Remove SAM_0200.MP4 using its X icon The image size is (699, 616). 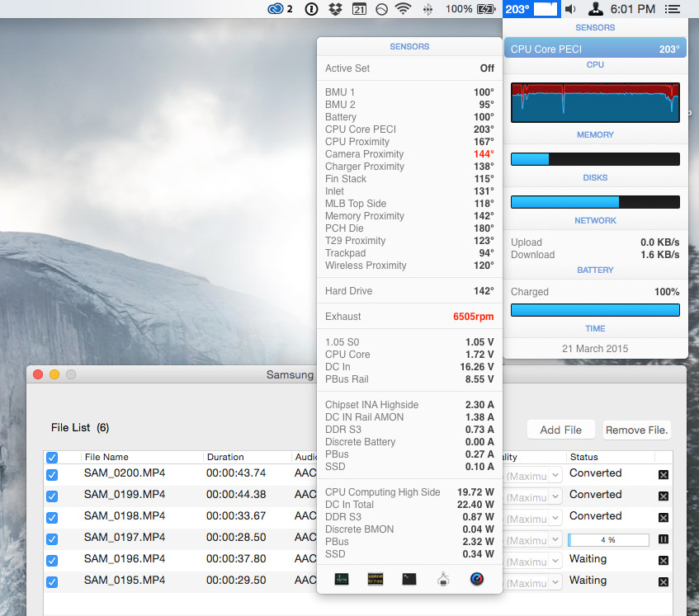(663, 475)
